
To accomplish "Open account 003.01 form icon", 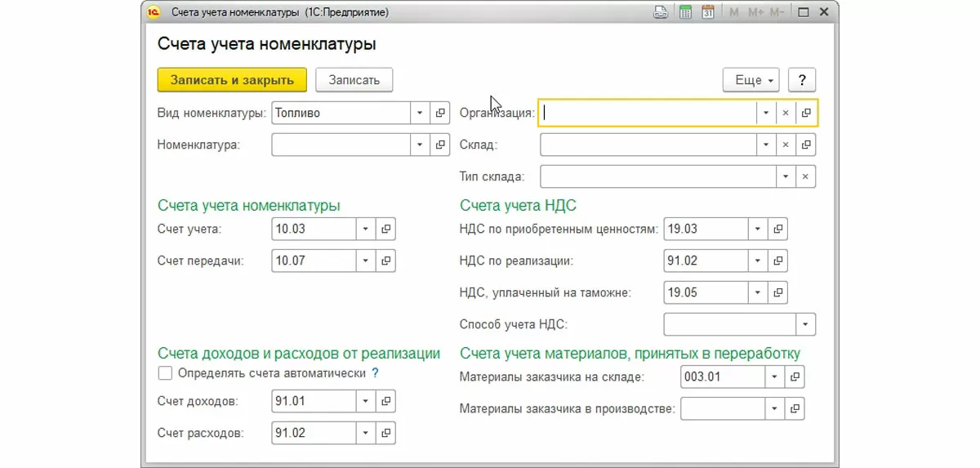I will point(795,377).
